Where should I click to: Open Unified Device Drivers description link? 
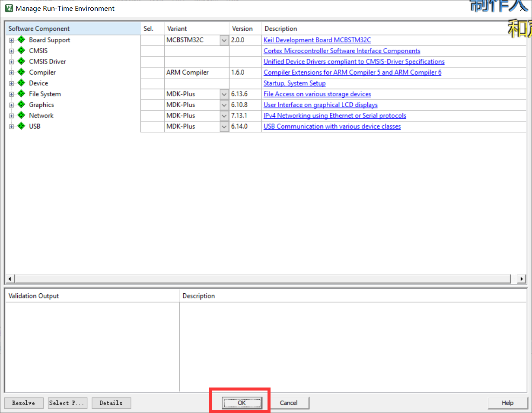click(354, 61)
